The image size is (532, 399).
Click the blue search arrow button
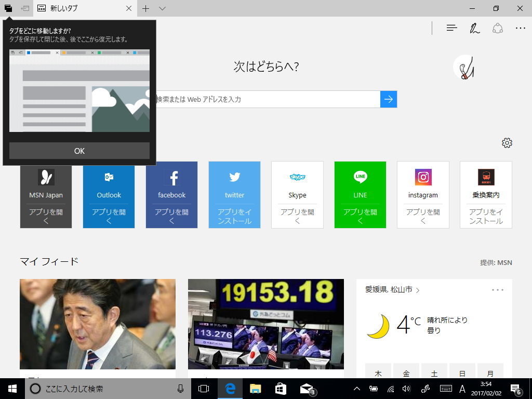[389, 99]
